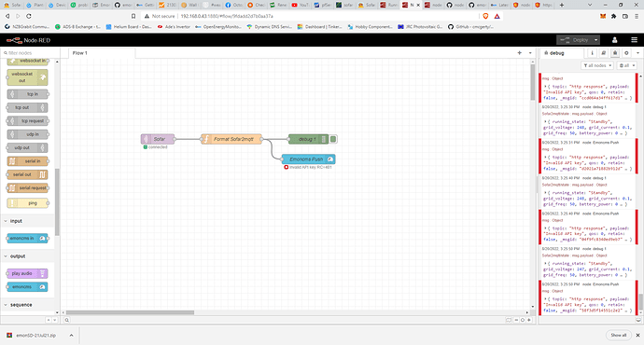This screenshot has width=644, height=345.
Task: Open the GitHub bookmark
Action: pos(470,27)
